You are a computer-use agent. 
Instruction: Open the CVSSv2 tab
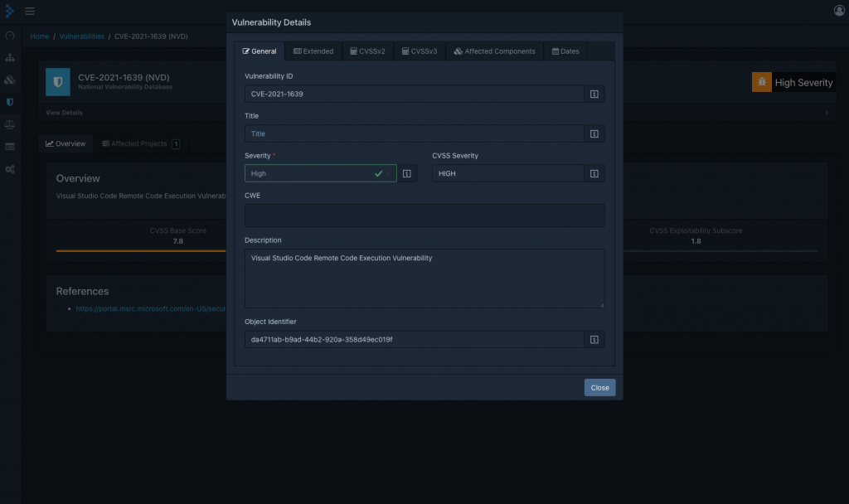(x=367, y=51)
